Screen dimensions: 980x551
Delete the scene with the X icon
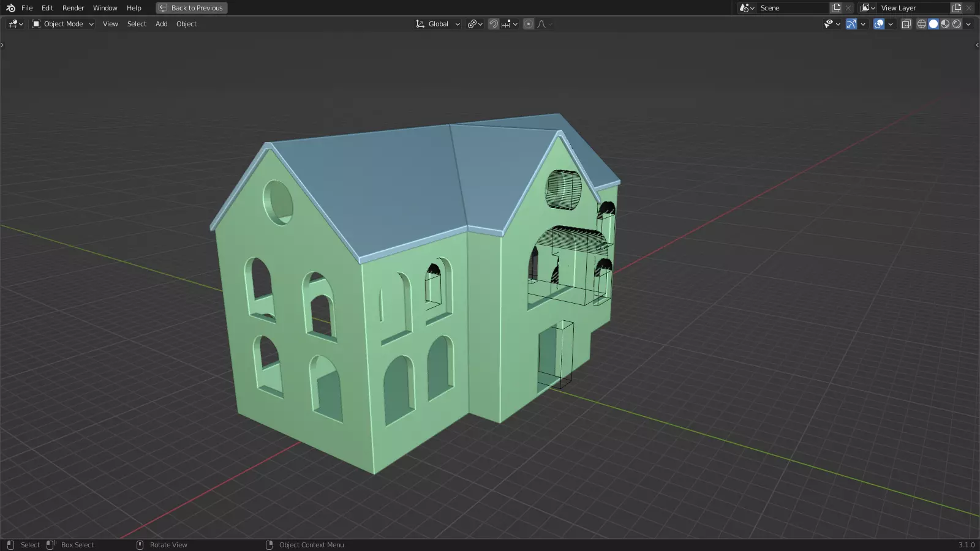848,8
